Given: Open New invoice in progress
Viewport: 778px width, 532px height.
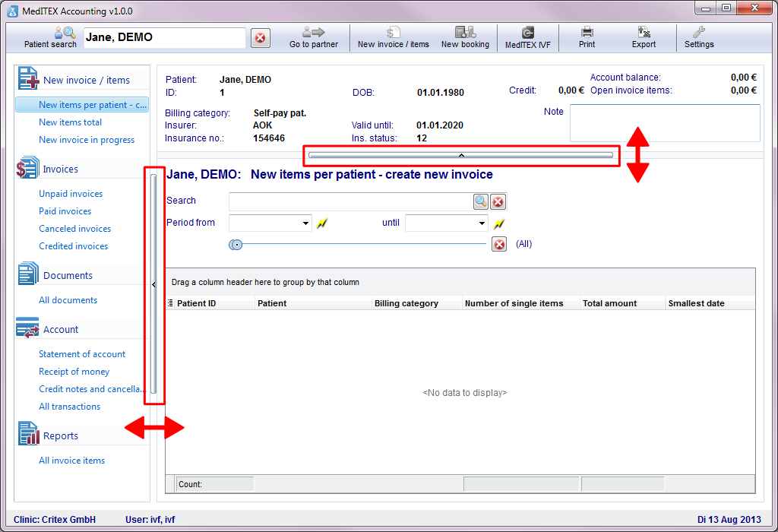Looking at the screenshot, I should (87, 140).
